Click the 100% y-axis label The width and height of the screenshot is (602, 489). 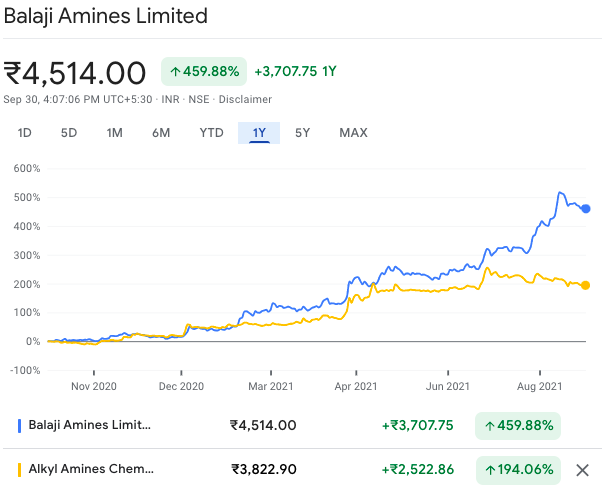[x=27, y=312]
